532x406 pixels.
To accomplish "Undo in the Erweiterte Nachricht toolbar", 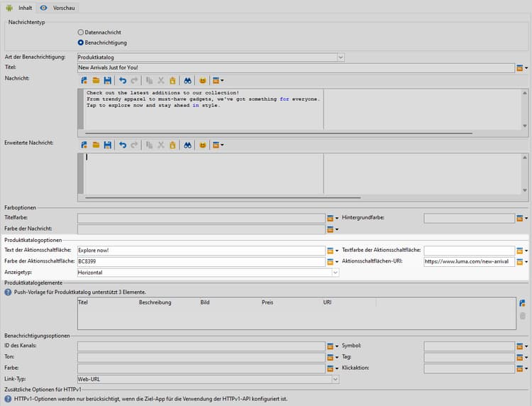I will (x=123, y=145).
